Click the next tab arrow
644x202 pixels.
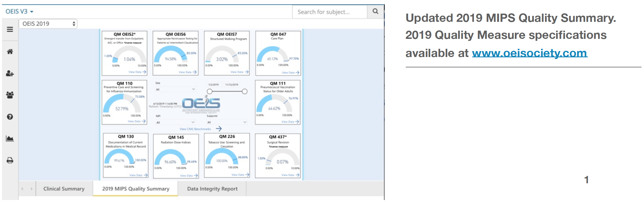point(32,189)
